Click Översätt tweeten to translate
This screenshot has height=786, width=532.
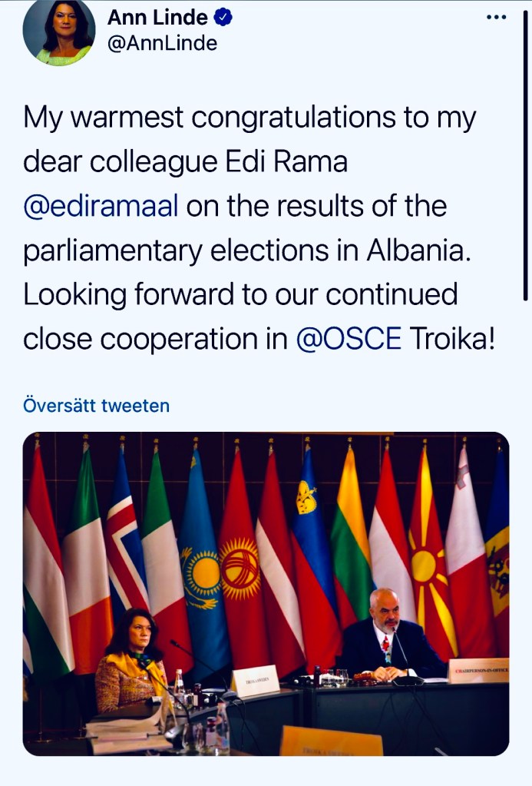(x=96, y=405)
